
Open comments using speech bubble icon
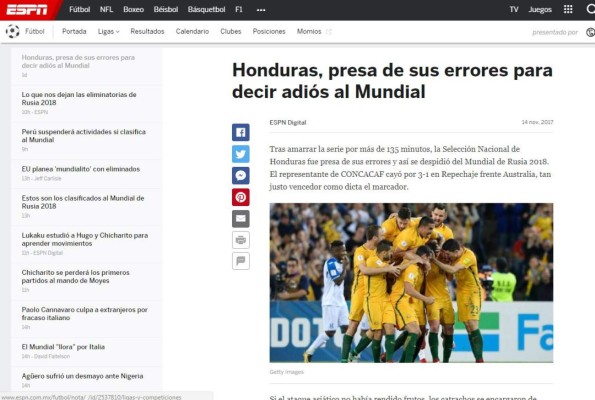click(241, 261)
